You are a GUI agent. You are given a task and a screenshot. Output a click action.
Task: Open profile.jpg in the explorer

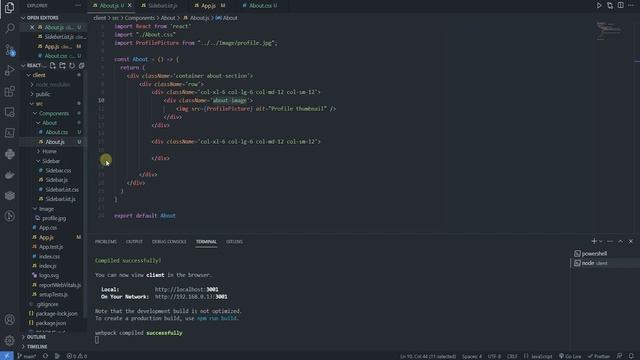pyautogui.click(x=54, y=218)
